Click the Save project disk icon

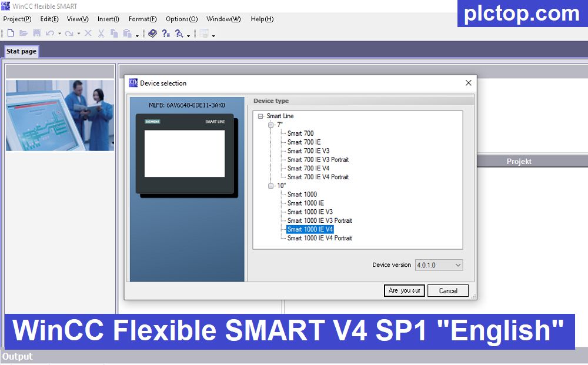pyautogui.click(x=36, y=34)
